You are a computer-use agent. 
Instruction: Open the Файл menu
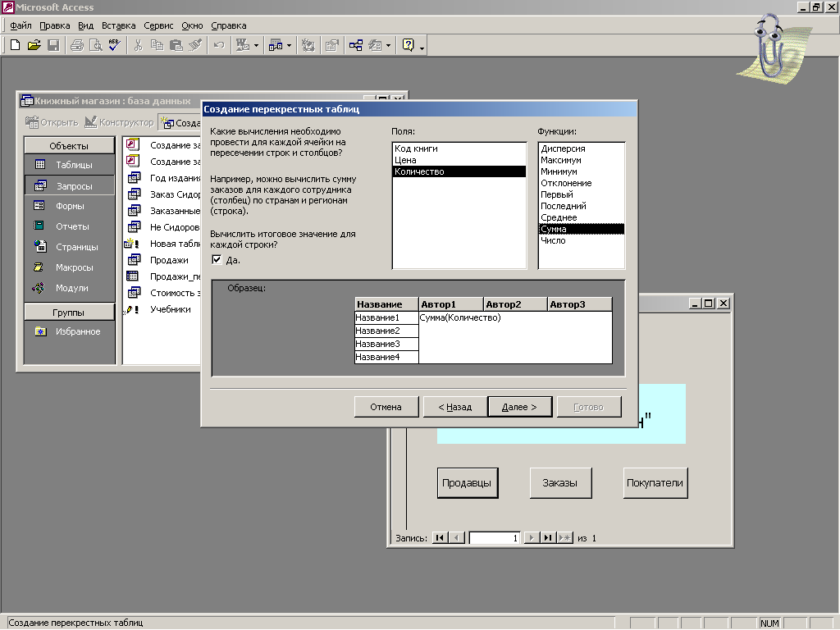[21, 25]
